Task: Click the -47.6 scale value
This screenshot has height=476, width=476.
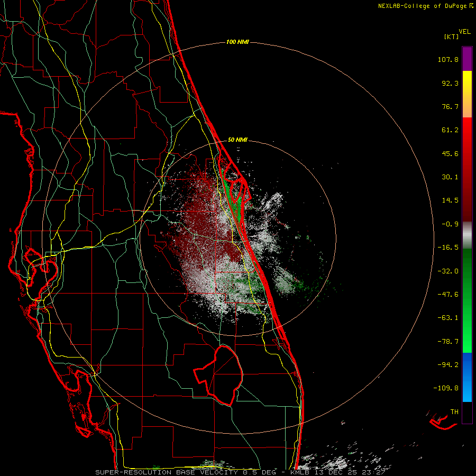Action: [x=448, y=295]
